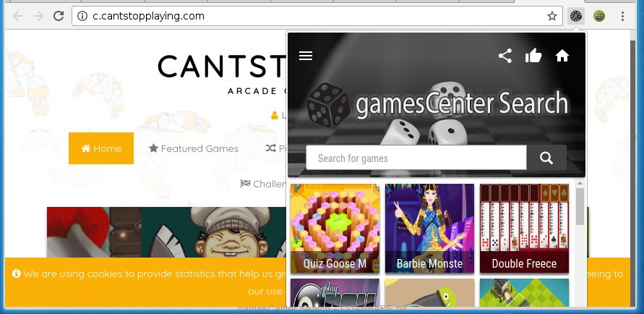Click the green clapperboard extension icon
The height and width of the screenshot is (314, 644).
pos(599,16)
